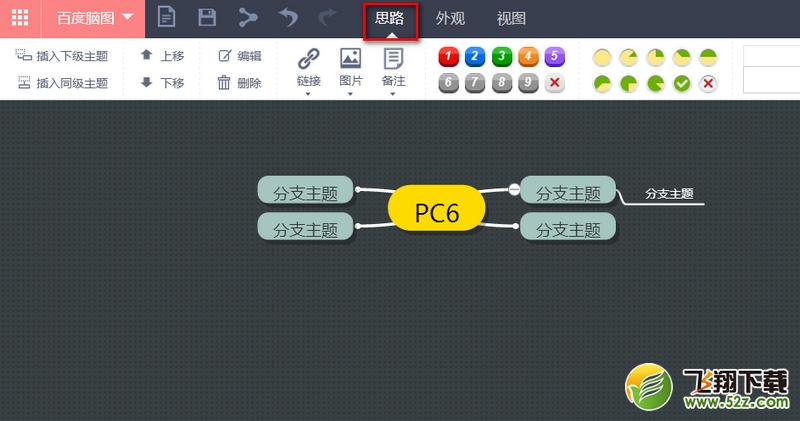This screenshot has height=421, width=800.
Task: Set priority 7 gray badge
Action: tap(475, 83)
